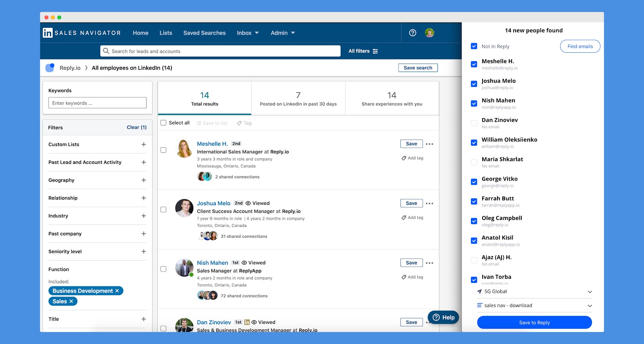Expand the Custom Lists filter
644x344 pixels.
tap(144, 144)
